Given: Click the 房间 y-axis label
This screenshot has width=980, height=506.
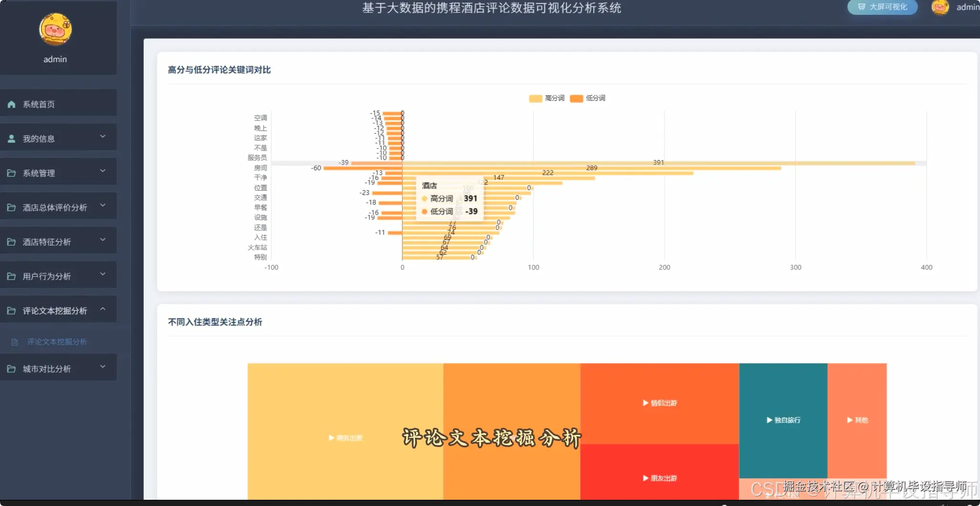Looking at the screenshot, I should (261, 168).
